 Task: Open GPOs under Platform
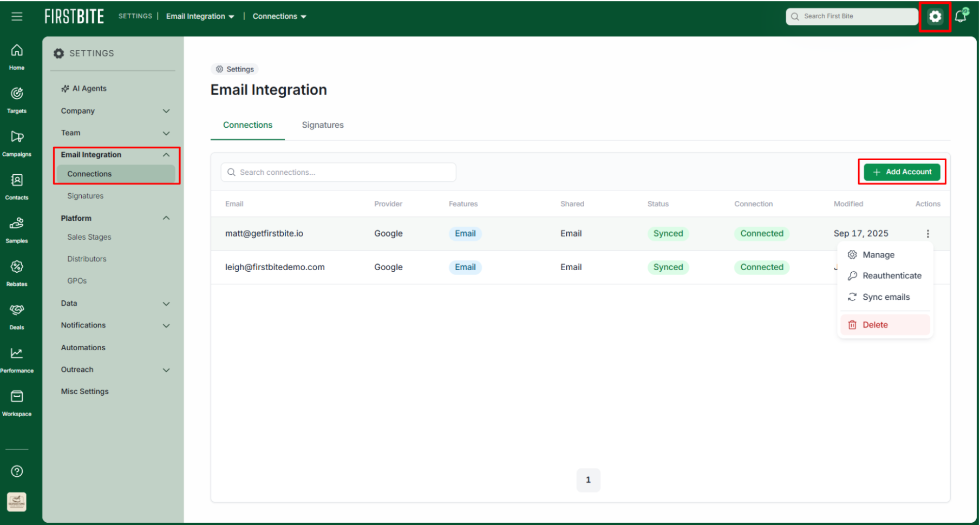(x=77, y=281)
